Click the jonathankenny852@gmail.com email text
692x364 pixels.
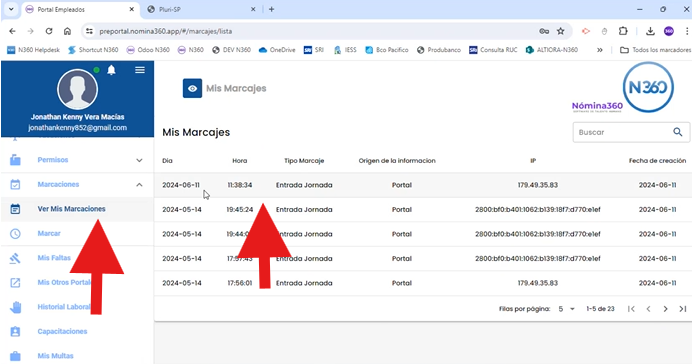click(x=77, y=128)
